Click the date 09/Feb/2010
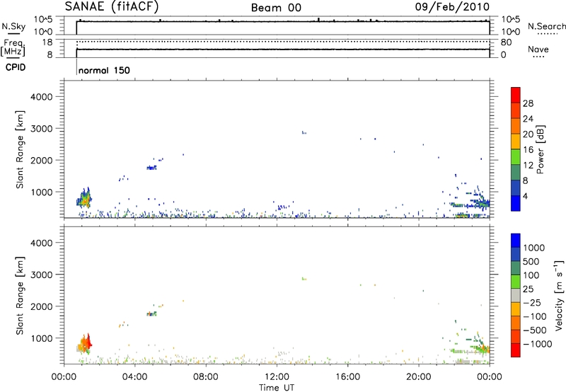The image size is (566, 392). pos(452,7)
